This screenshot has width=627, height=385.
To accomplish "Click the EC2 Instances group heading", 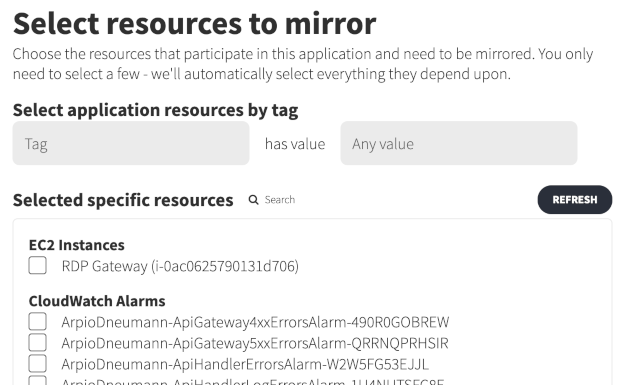I will click(x=77, y=245).
